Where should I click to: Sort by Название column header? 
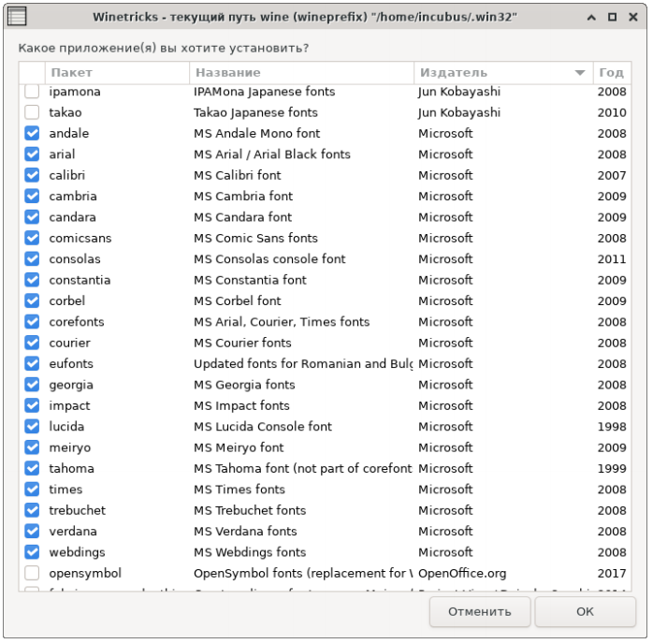(x=301, y=73)
